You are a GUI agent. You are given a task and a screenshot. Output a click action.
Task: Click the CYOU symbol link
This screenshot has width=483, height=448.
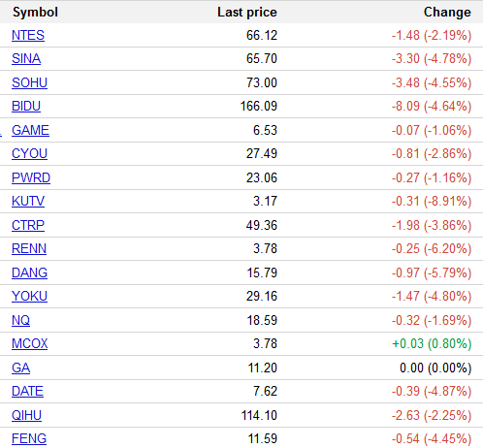tap(29, 154)
